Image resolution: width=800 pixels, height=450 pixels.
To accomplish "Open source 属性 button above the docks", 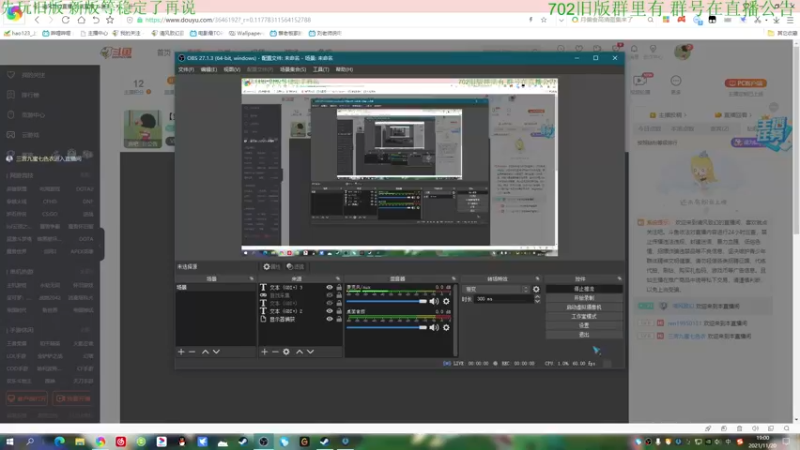I will coord(271,267).
